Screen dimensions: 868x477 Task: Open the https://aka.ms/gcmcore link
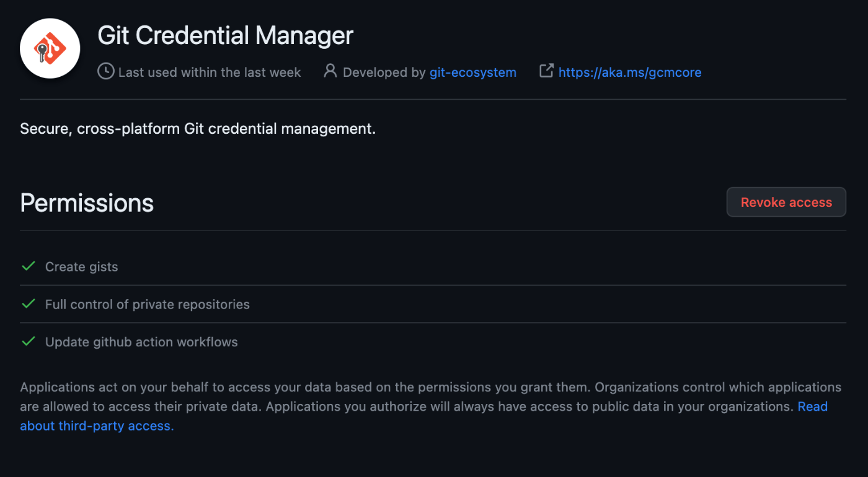point(630,72)
